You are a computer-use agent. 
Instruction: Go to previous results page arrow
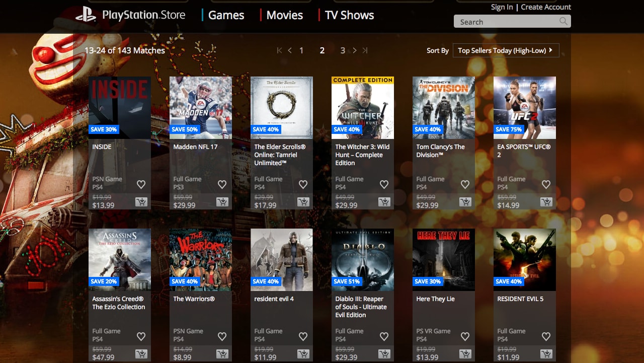[290, 50]
